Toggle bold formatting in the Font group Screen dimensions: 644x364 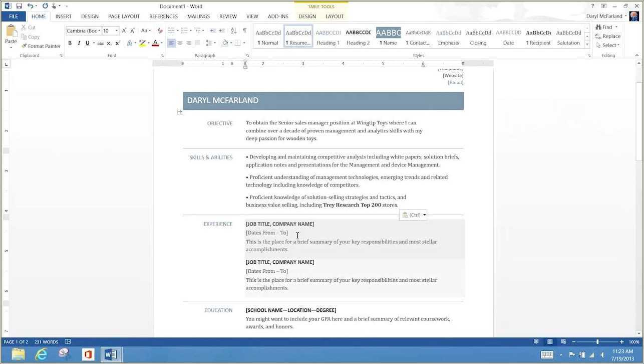(x=70, y=43)
